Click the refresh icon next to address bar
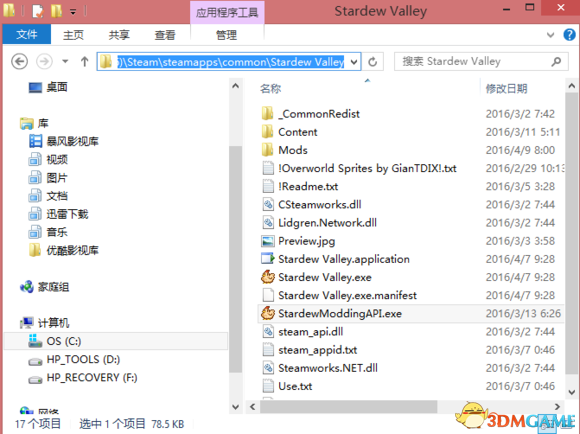Viewport: 580px width, 434px height. 372,61
